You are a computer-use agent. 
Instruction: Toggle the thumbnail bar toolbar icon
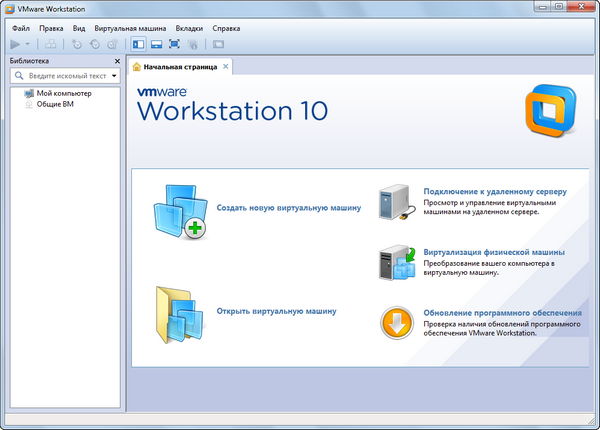pos(156,44)
